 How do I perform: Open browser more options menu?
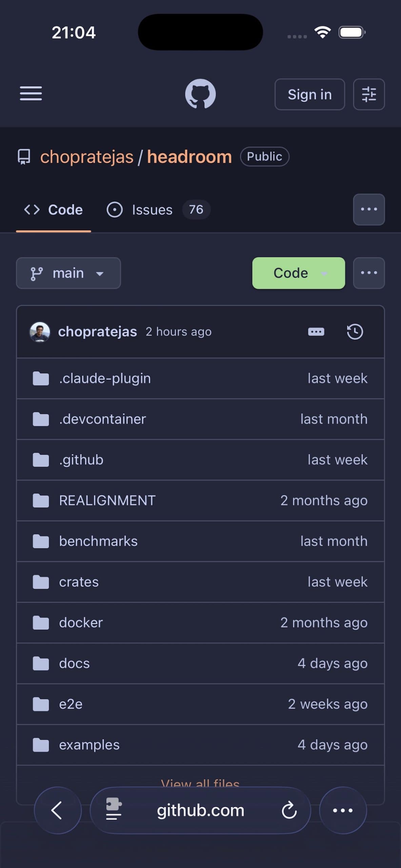[343, 810]
